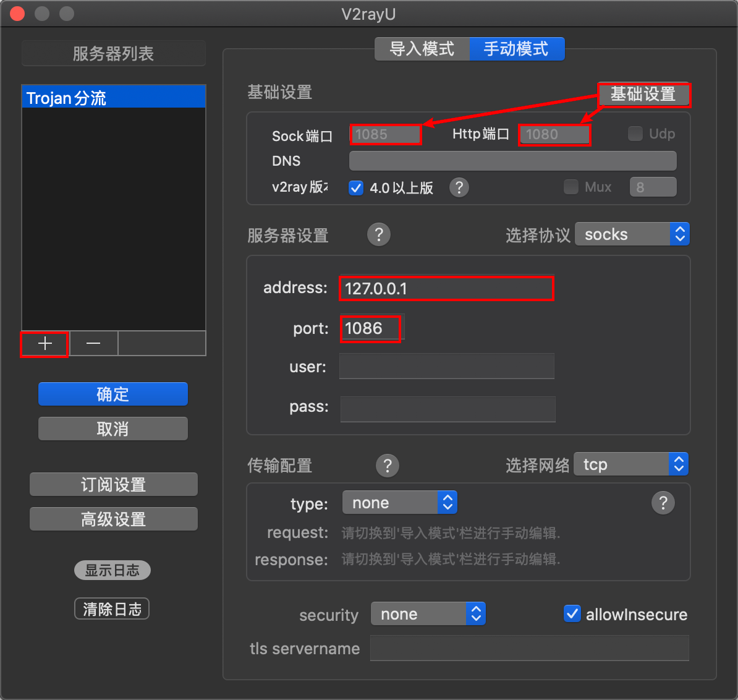The height and width of the screenshot is (700, 738).
Task: Click the tls servername input field
Action: coord(530,648)
